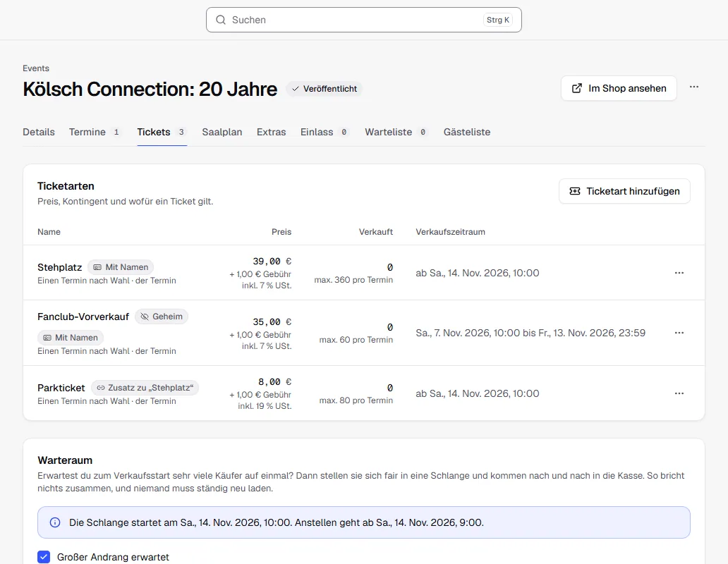Click the external link icon on Im Shop ansehen

tap(576, 88)
